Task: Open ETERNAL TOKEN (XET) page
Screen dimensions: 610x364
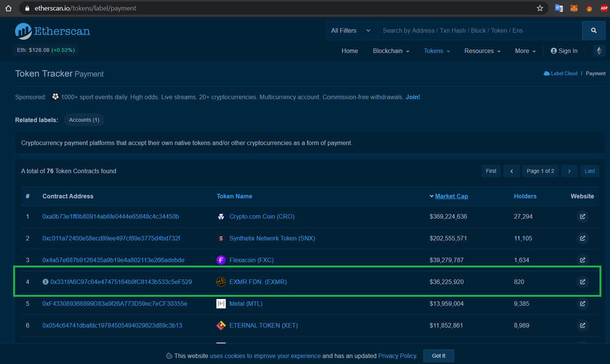Action: click(x=264, y=325)
